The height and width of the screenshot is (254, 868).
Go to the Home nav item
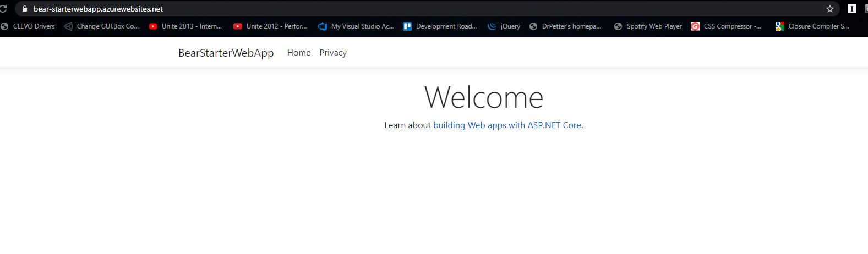point(299,53)
